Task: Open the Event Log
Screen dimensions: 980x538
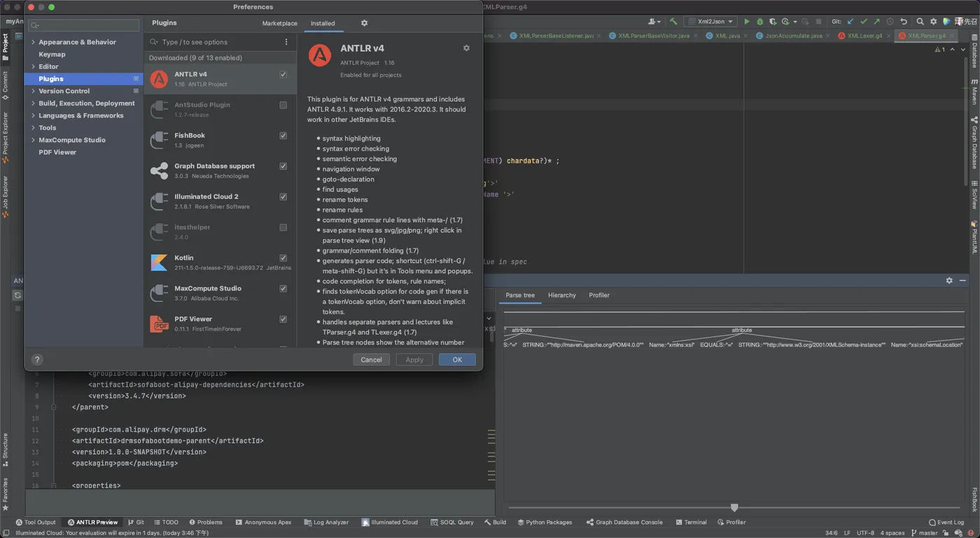Action: click(x=946, y=522)
